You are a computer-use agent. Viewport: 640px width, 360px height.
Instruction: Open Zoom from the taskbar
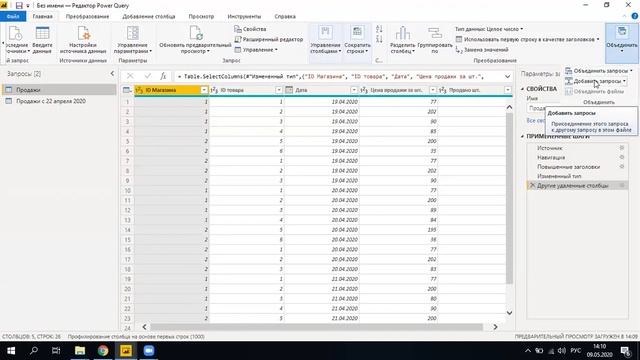pos(149,351)
